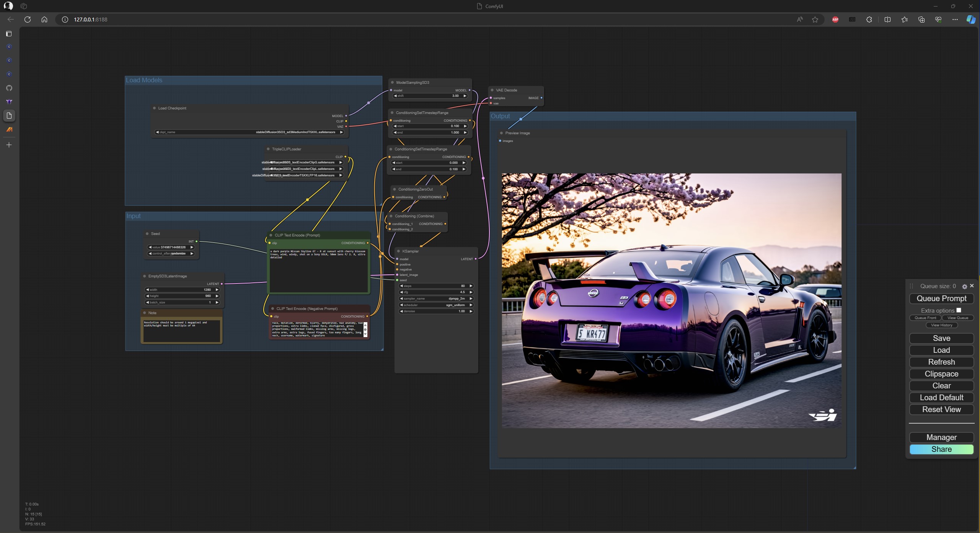Image resolution: width=980 pixels, height=533 pixels.
Task: Select the Load Models group title
Action: pyautogui.click(x=144, y=80)
